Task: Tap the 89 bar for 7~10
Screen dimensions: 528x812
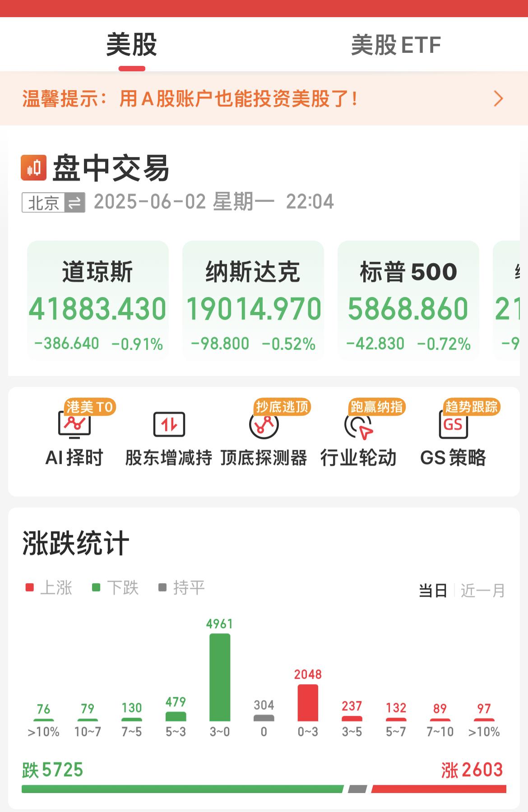Action: click(x=440, y=720)
